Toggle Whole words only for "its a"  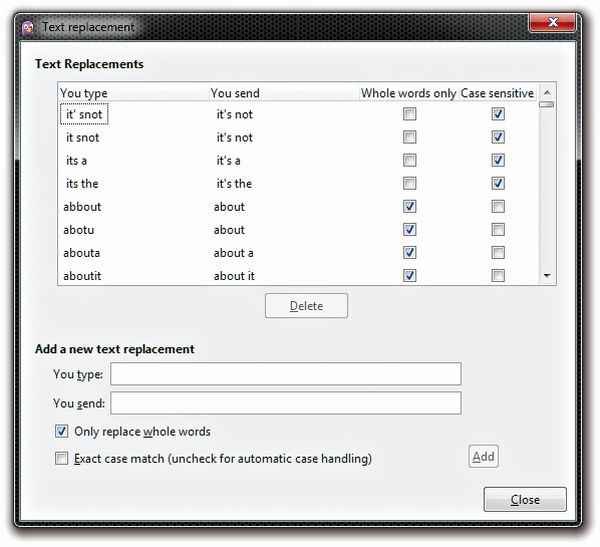[x=409, y=160]
